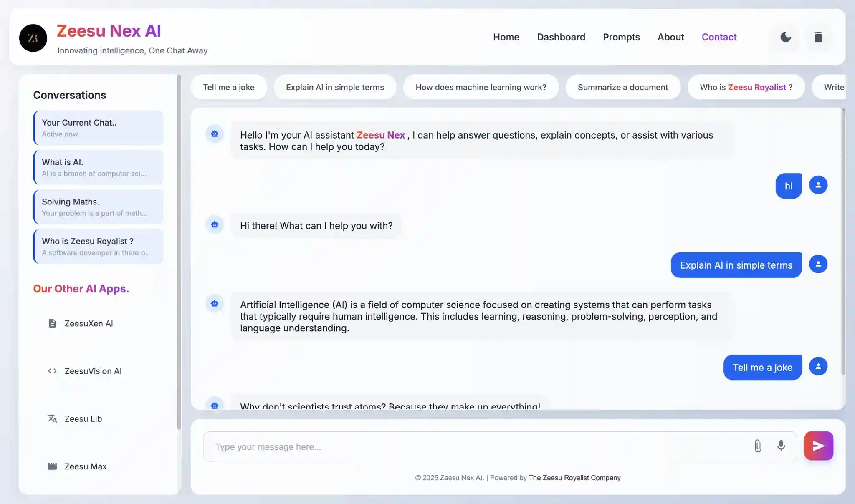Open the Dashboard nav item
Image resolution: width=855 pixels, height=504 pixels.
click(x=561, y=37)
